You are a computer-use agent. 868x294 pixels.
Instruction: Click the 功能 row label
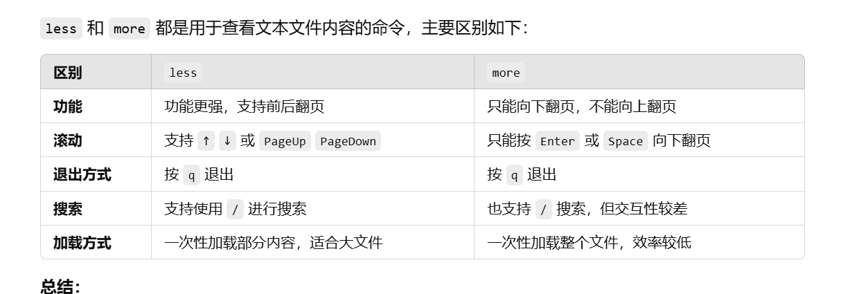pos(67,107)
